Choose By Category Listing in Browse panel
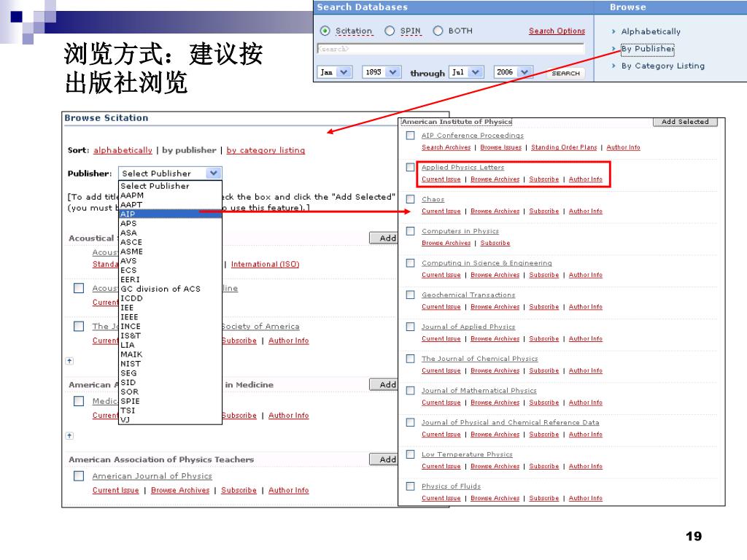The image size is (747, 560). pyautogui.click(x=662, y=66)
